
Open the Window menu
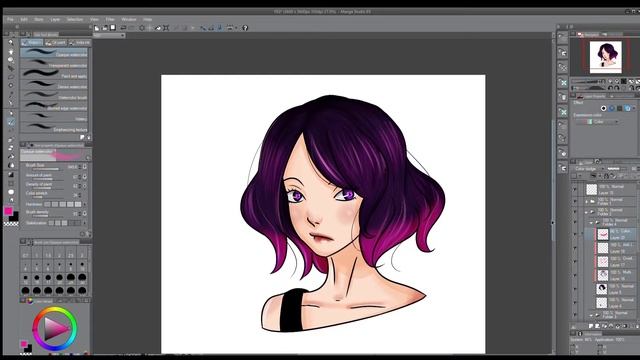click(x=129, y=19)
